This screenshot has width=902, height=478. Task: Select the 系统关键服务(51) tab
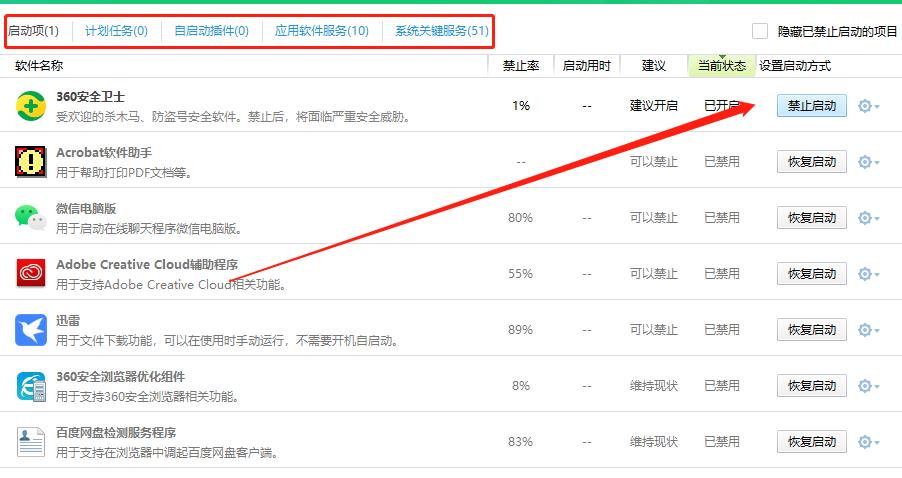(x=442, y=31)
